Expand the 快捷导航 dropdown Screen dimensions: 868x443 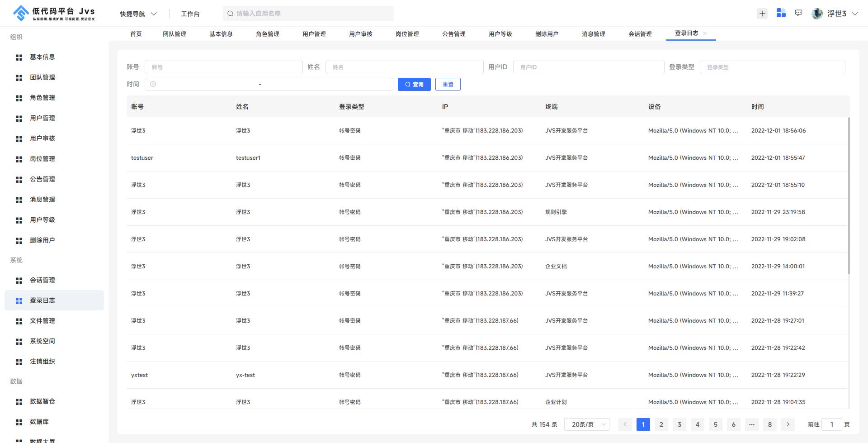138,14
